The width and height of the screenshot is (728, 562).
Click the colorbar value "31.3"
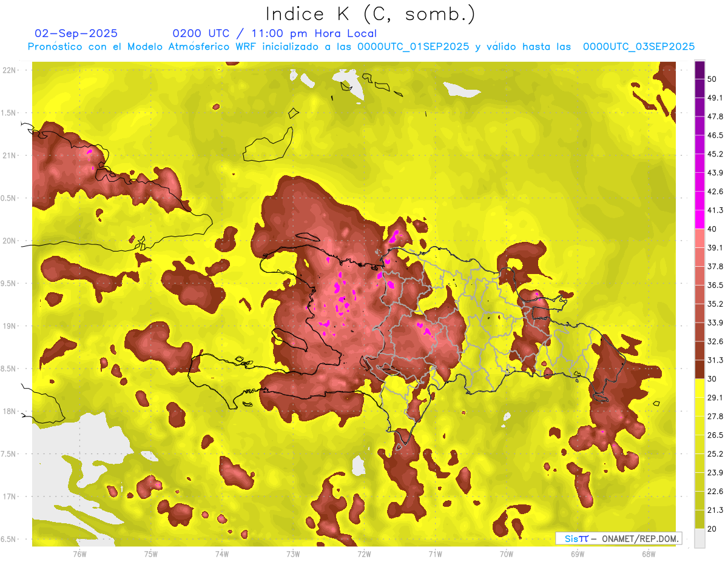pos(715,360)
